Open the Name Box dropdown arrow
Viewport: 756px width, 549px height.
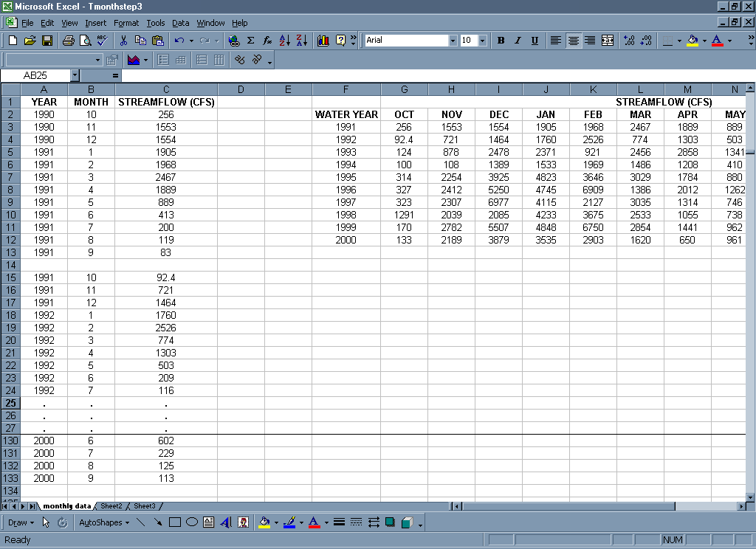75,75
